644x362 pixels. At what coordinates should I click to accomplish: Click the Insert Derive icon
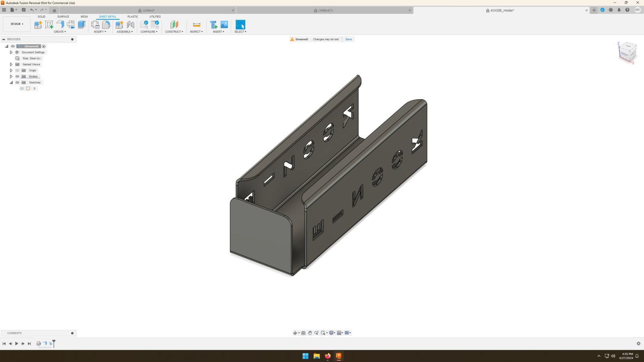214,25
